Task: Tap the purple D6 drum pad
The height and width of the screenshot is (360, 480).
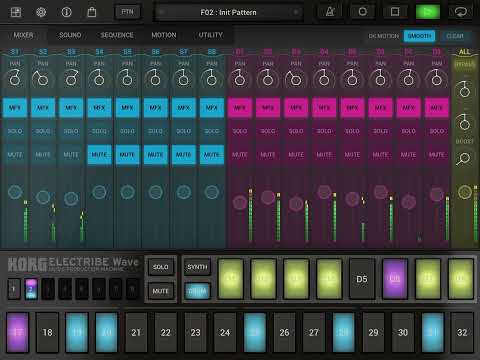Action: [395, 279]
